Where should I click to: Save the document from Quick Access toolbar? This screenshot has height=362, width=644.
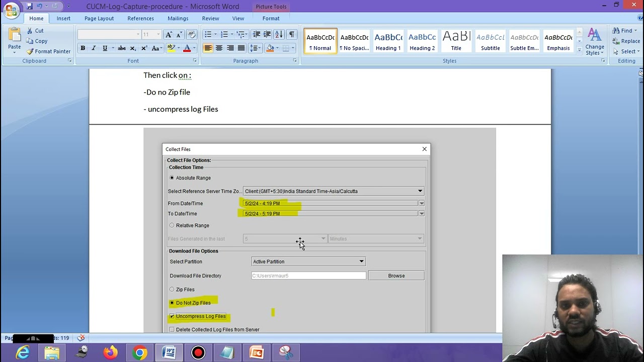point(30,7)
